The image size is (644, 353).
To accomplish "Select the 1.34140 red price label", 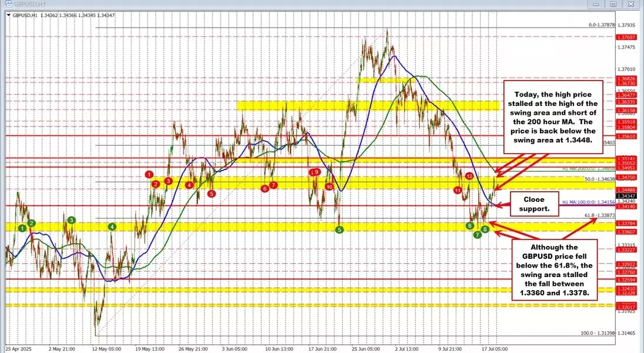I will pyautogui.click(x=627, y=207).
